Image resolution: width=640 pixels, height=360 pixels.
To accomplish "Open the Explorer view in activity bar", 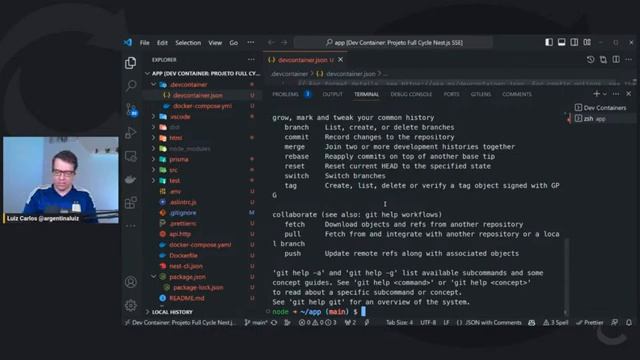I will click(x=131, y=63).
